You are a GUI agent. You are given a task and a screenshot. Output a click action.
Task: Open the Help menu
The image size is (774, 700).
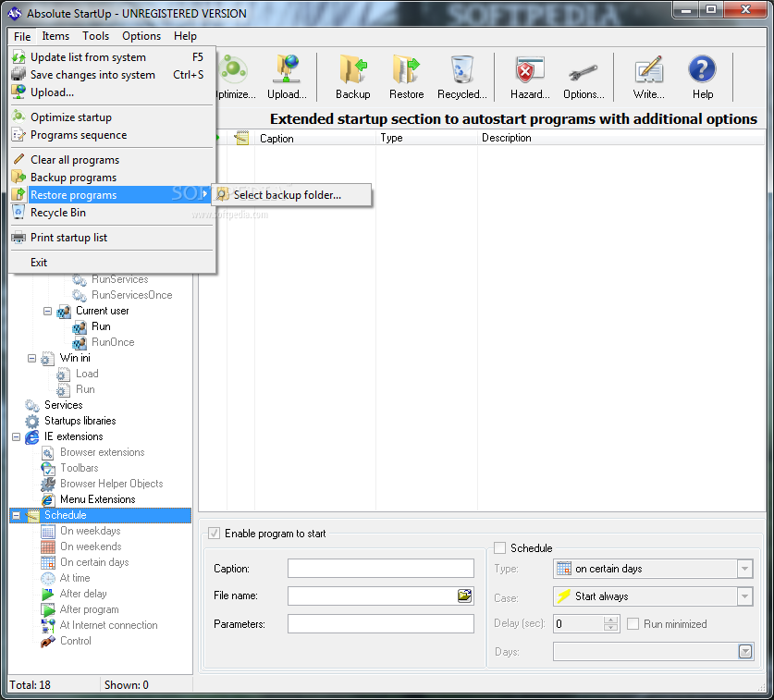[x=185, y=36]
